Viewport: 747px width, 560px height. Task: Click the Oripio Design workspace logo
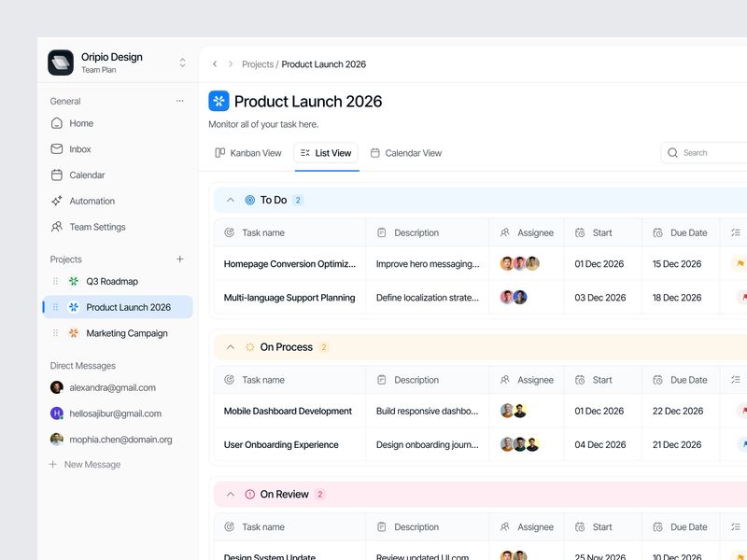pyautogui.click(x=61, y=63)
